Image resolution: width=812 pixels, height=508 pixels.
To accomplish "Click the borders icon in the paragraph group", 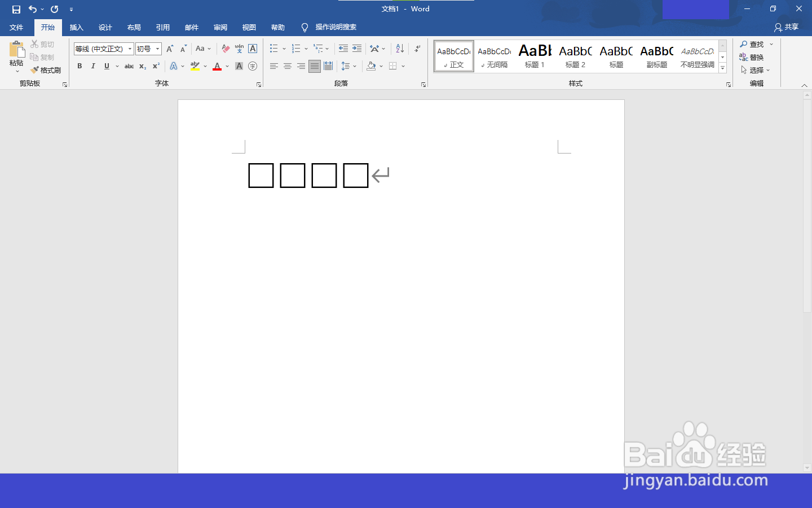I will pos(393,66).
